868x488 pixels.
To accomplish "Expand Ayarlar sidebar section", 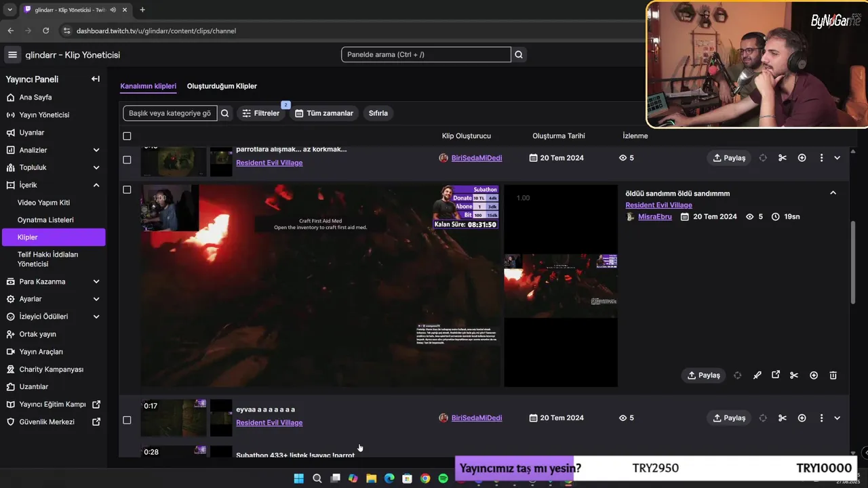I will click(x=96, y=299).
